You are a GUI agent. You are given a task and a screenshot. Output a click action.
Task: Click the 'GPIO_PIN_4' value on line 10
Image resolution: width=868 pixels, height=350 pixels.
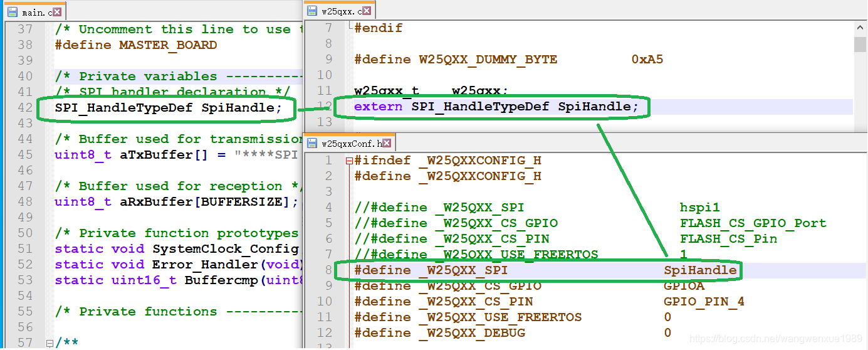pyautogui.click(x=704, y=302)
